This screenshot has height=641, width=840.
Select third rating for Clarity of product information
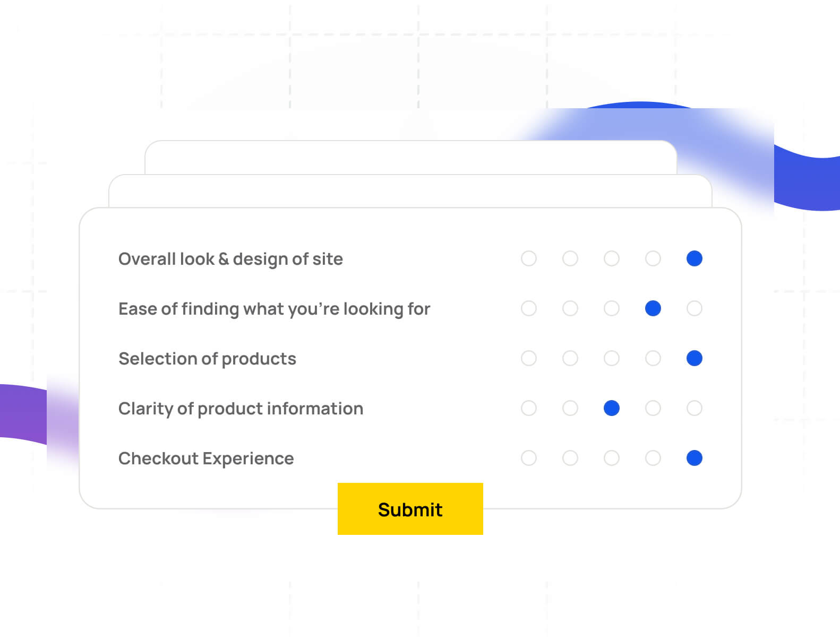(x=612, y=408)
